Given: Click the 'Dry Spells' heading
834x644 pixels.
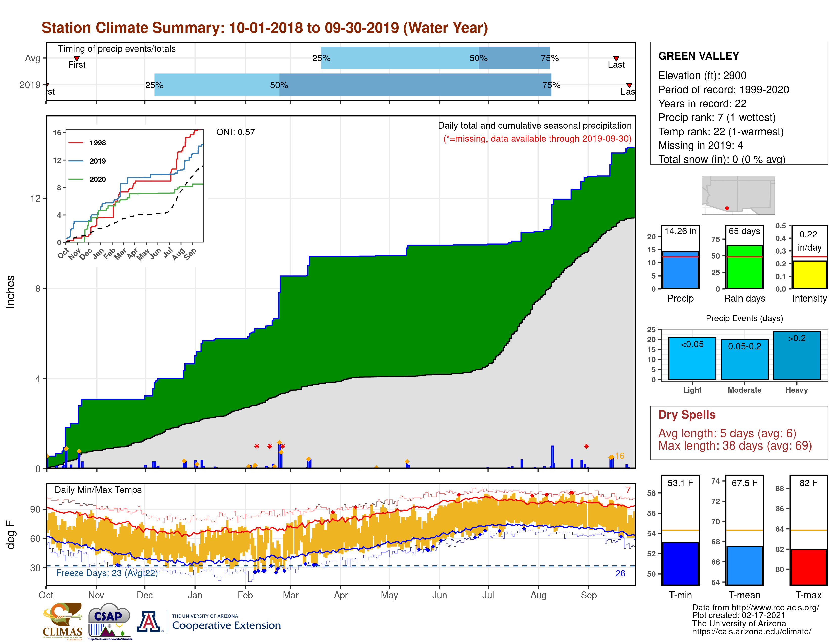Looking at the screenshot, I should click(687, 415).
